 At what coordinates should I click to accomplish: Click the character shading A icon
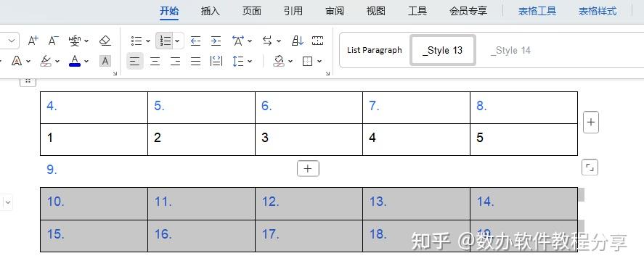(105, 61)
